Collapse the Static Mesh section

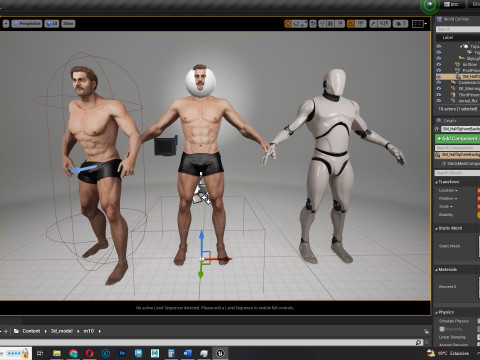[x=436, y=228]
